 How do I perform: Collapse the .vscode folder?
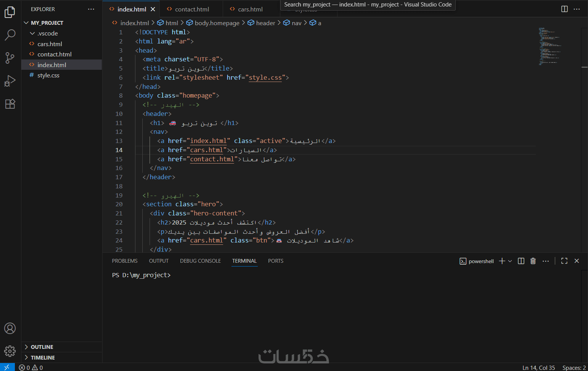pos(32,34)
